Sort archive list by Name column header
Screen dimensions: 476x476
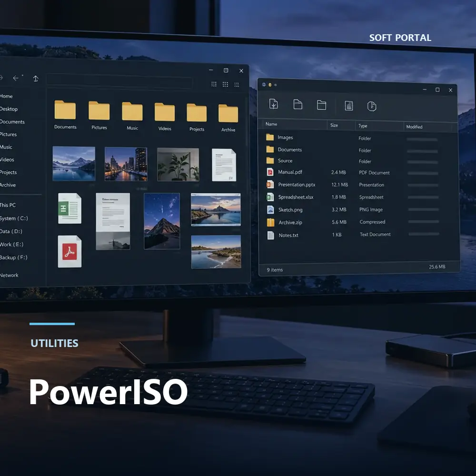point(271,124)
